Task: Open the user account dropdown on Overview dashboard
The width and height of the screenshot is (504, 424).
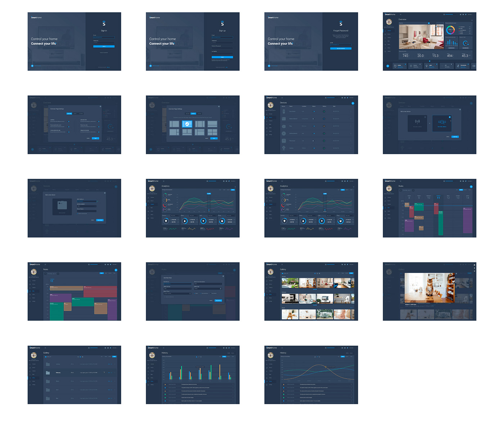Action: 470,14
